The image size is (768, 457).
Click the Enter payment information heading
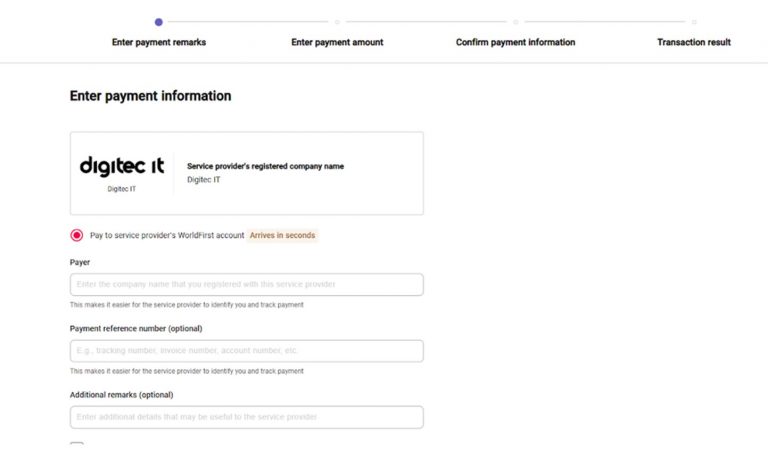coord(150,96)
